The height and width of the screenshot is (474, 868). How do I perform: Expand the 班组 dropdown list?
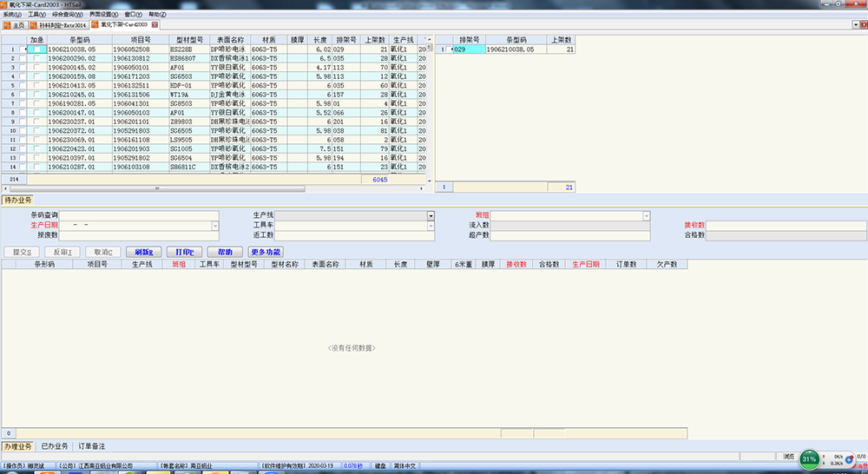point(646,215)
